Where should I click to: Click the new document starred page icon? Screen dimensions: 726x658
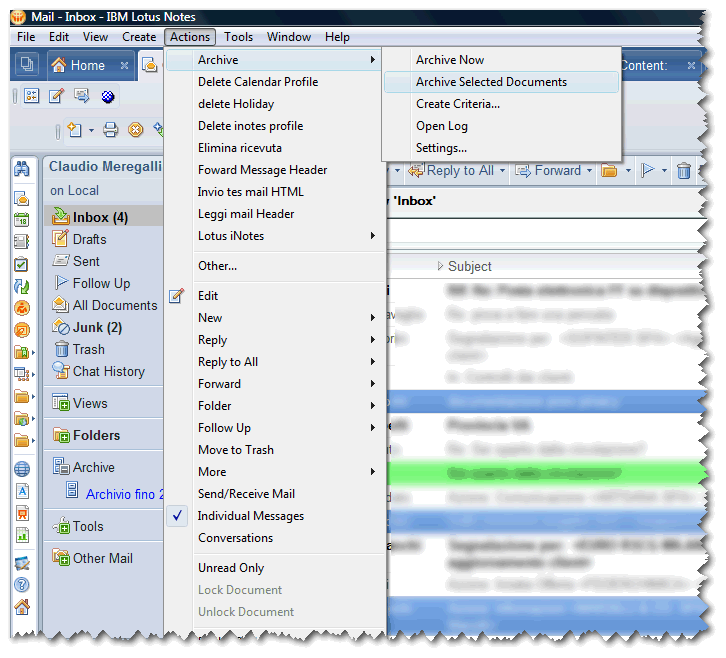point(75,129)
